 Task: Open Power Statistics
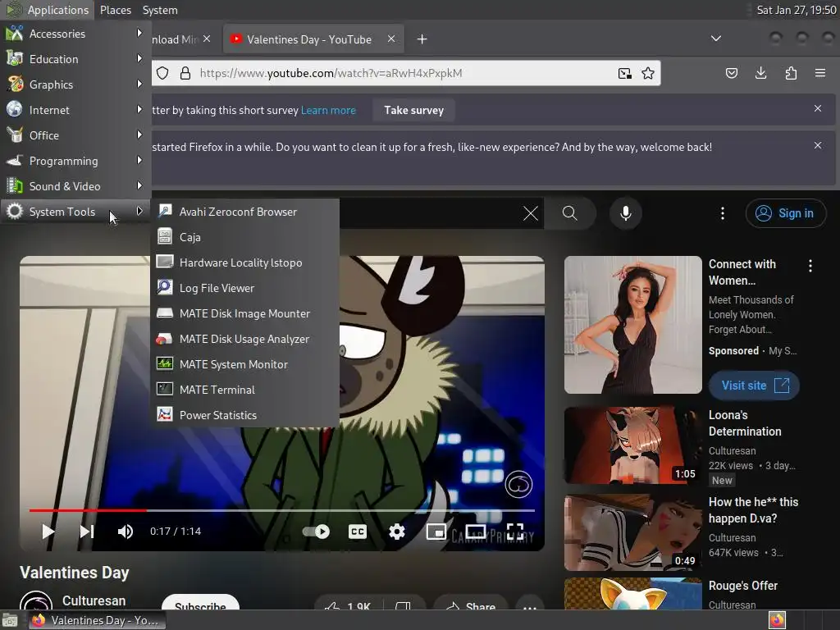(x=244, y=415)
